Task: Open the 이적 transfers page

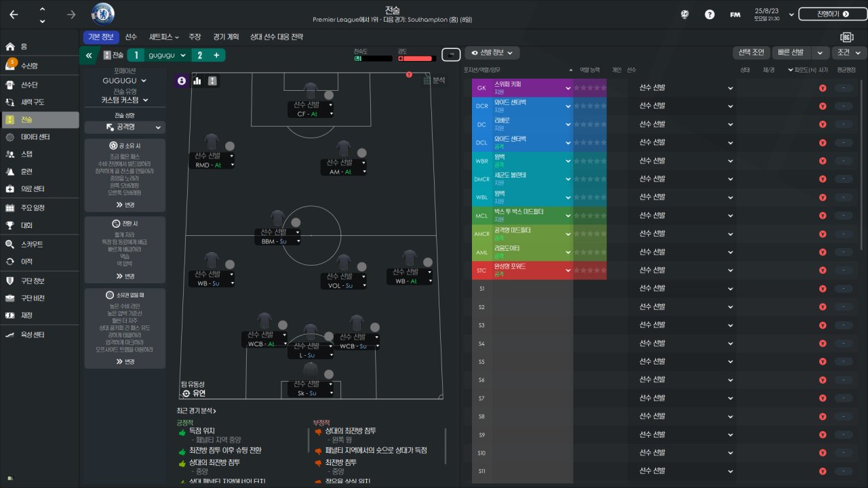Action: [x=39, y=262]
